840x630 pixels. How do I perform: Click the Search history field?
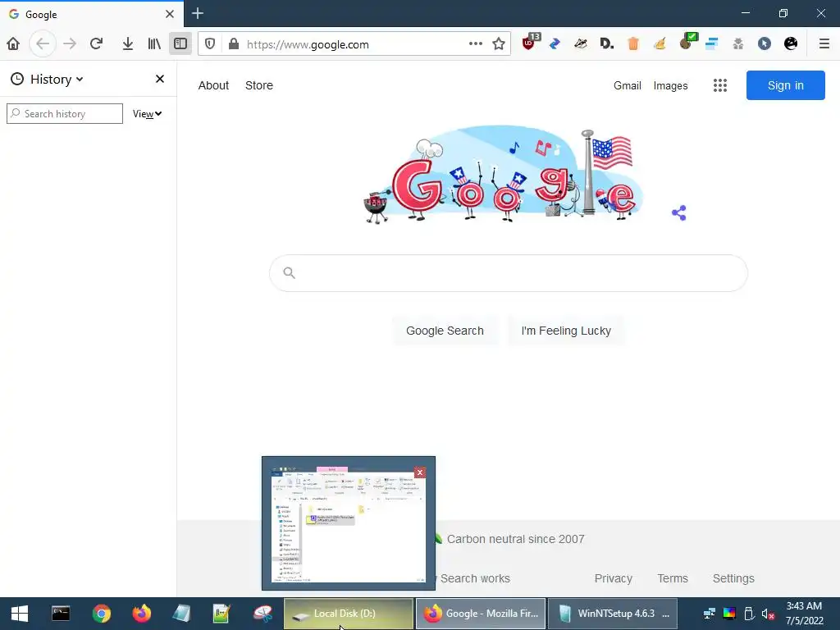coord(65,113)
